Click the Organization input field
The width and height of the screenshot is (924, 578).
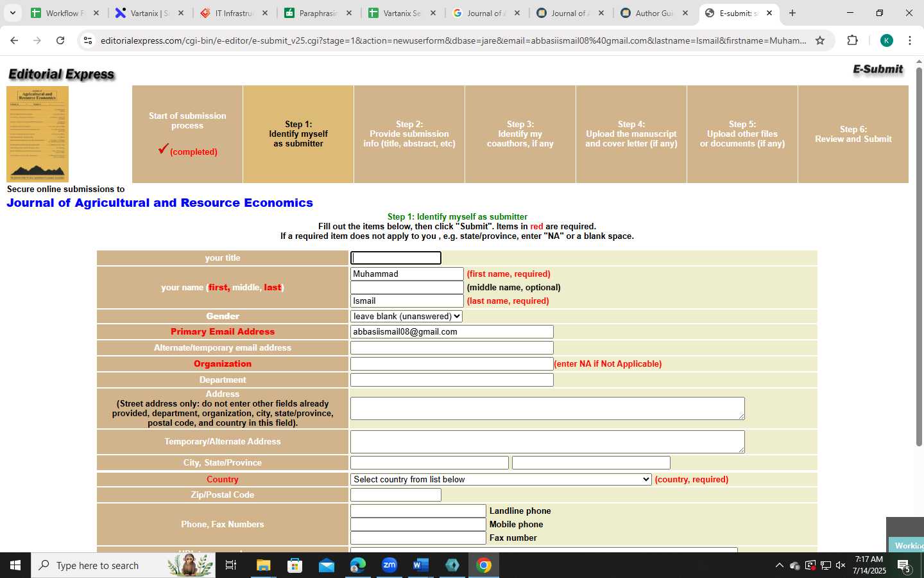452,363
